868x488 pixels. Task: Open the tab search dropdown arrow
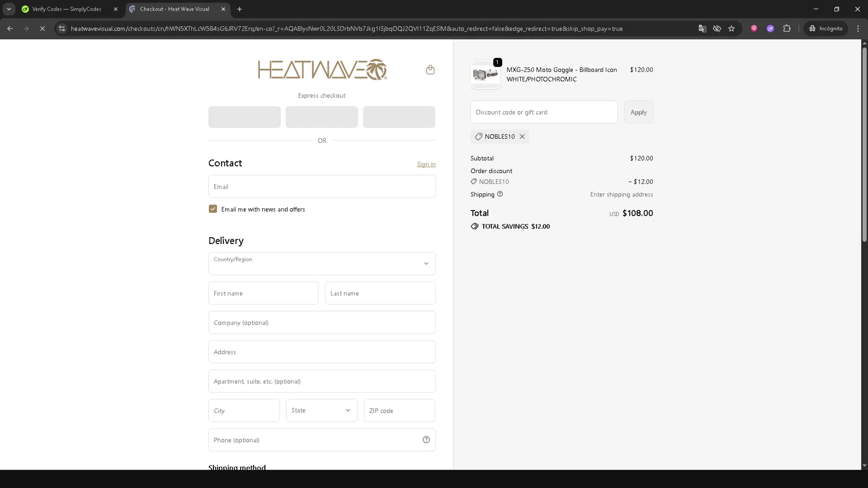tap(9, 9)
